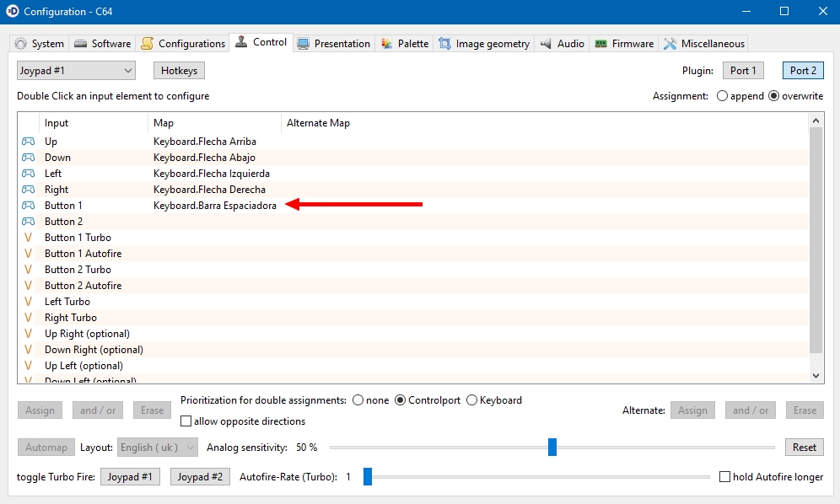This screenshot has width=840, height=504.
Task: Click the V icon beside Button 1 Autofire
Action: tap(29, 254)
